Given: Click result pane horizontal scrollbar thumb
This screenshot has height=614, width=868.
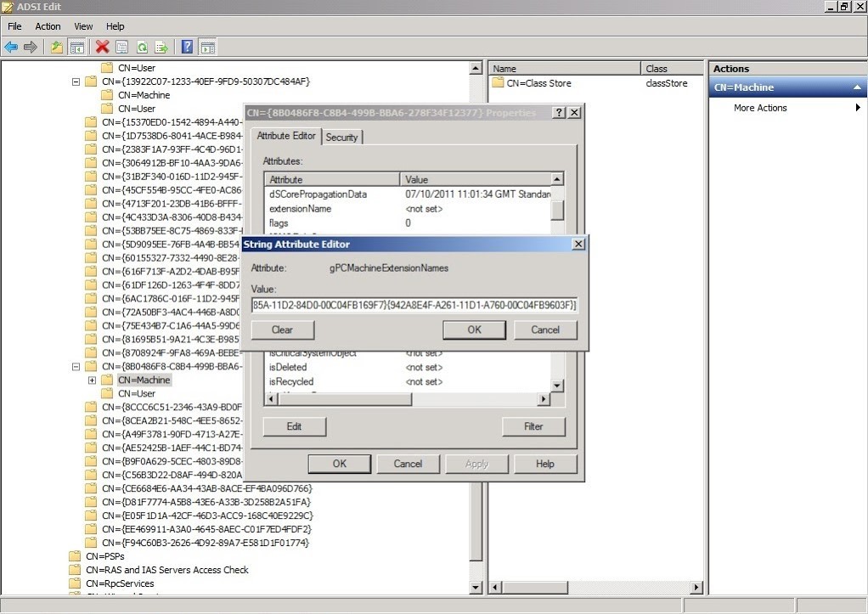Looking at the screenshot, I should pos(535,588).
